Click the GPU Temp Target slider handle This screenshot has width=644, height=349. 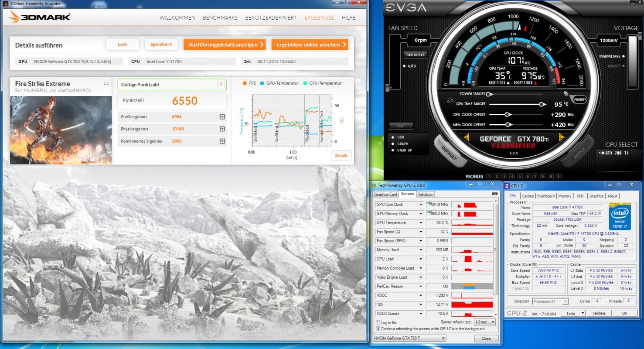(542, 104)
